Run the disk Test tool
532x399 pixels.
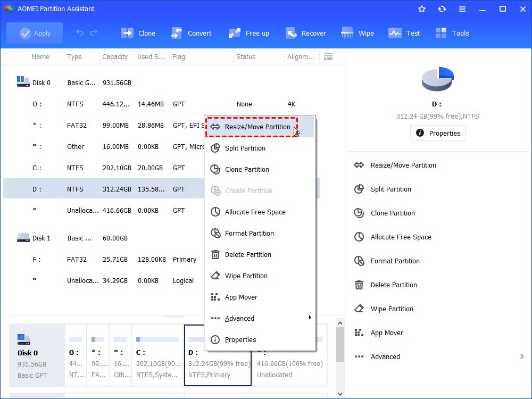pos(404,32)
